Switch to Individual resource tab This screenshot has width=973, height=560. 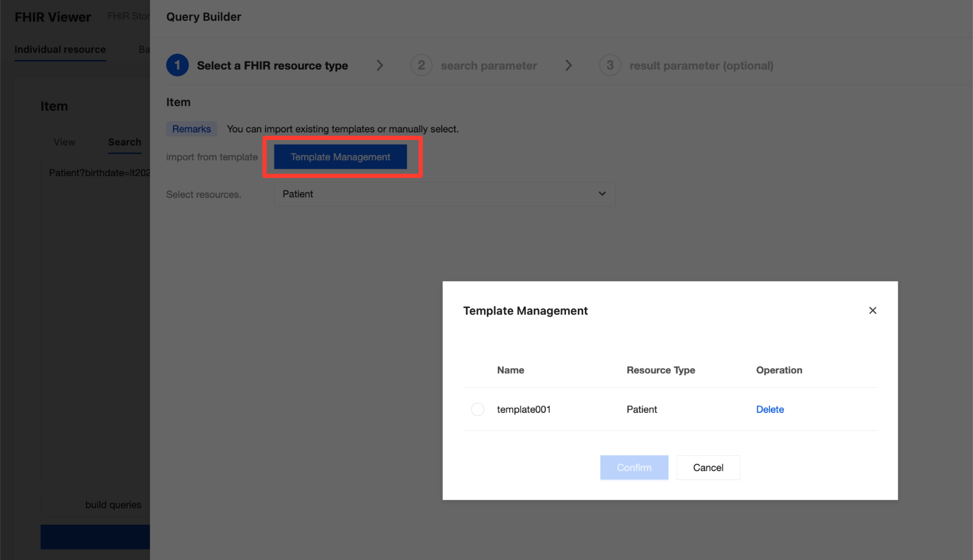tap(60, 49)
